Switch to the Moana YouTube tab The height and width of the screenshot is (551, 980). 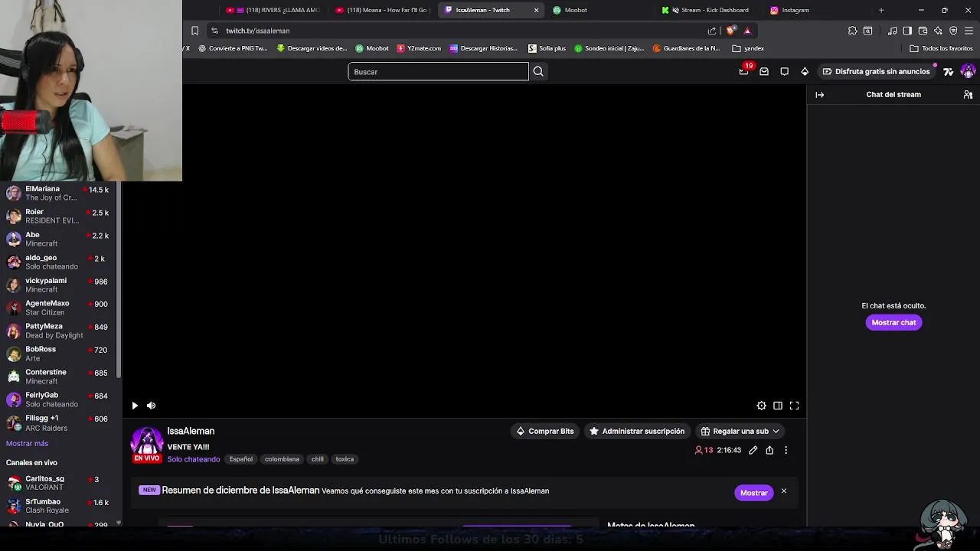383,10
